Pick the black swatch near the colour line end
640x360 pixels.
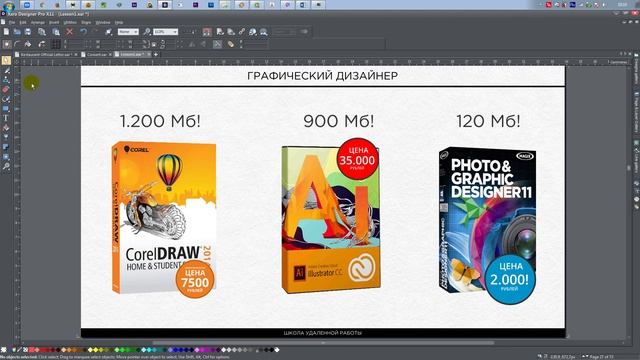pyautogui.click(x=271, y=350)
